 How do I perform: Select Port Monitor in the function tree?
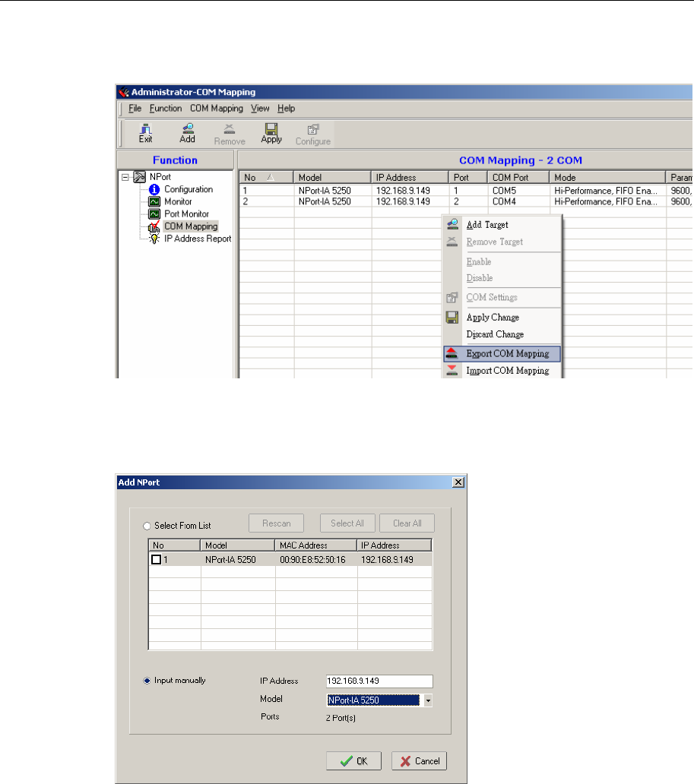click(x=187, y=214)
